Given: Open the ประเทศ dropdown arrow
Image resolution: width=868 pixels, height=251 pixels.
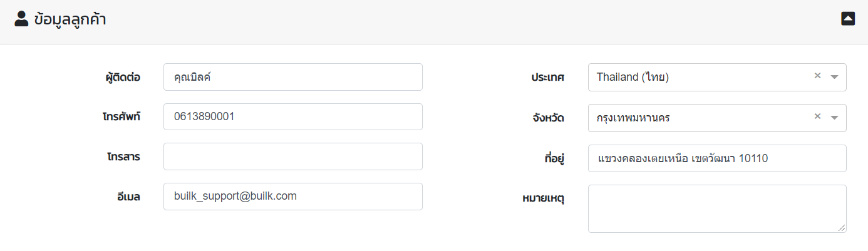Looking at the screenshot, I should pos(834,77).
